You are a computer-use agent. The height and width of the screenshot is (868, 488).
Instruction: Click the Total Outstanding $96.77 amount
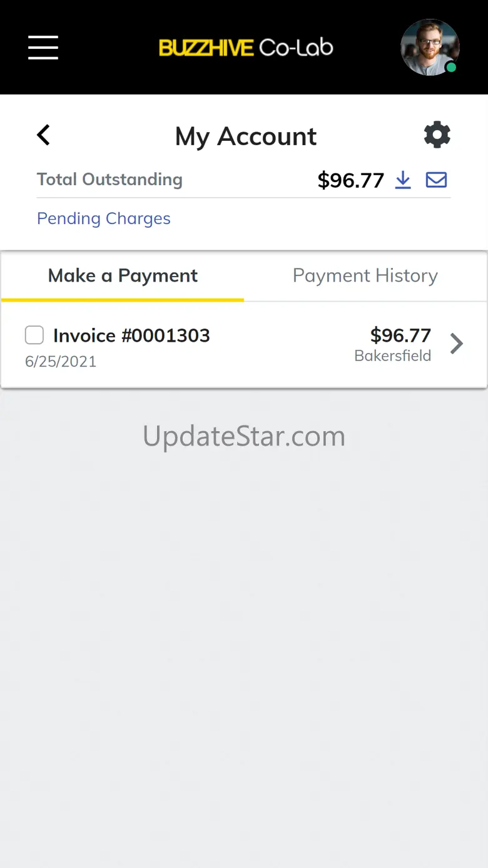pyautogui.click(x=350, y=180)
